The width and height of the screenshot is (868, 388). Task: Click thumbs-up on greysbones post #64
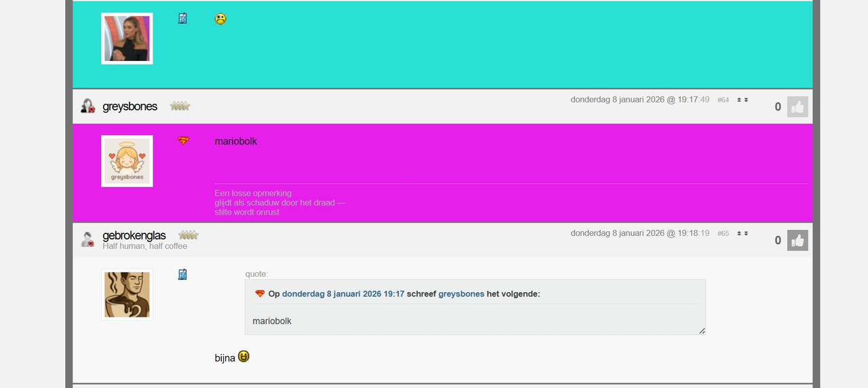797,106
